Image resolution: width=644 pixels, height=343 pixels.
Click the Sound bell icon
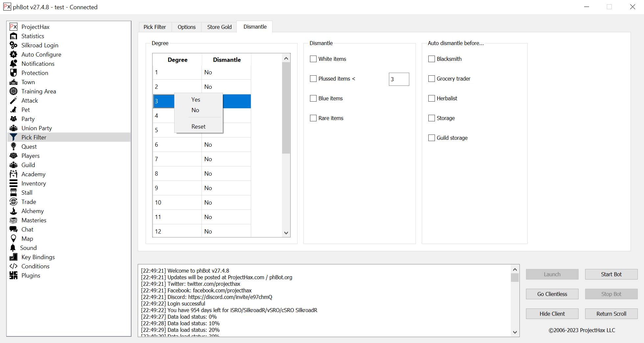13,248
